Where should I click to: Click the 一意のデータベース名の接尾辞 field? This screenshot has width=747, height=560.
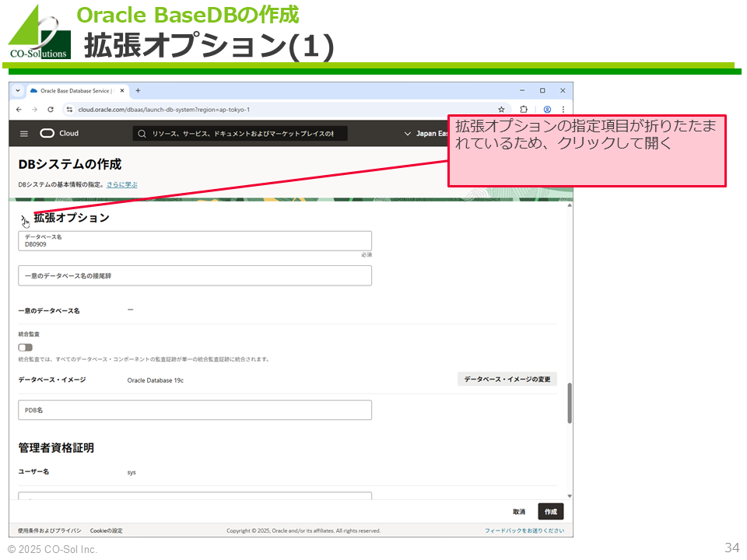coord(195,275)
